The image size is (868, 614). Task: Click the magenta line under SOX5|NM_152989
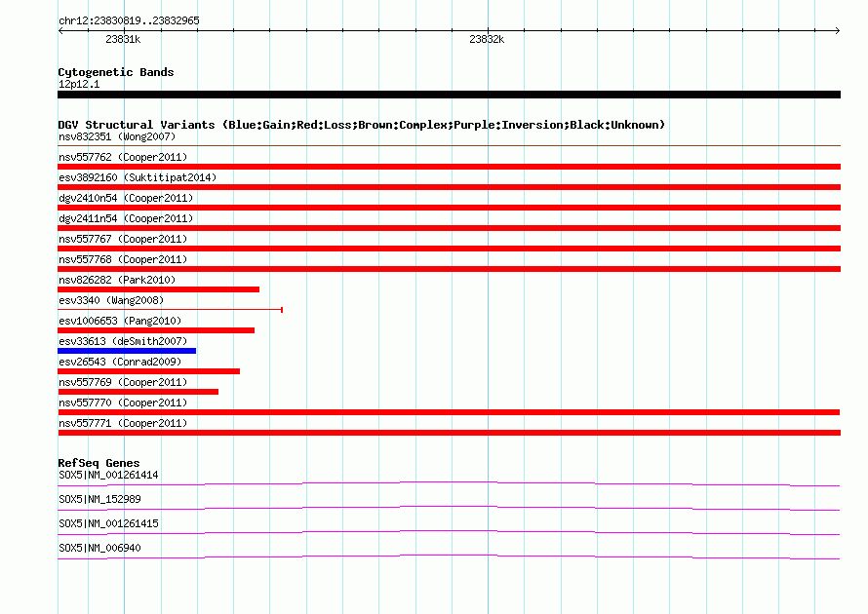point(449,509)
